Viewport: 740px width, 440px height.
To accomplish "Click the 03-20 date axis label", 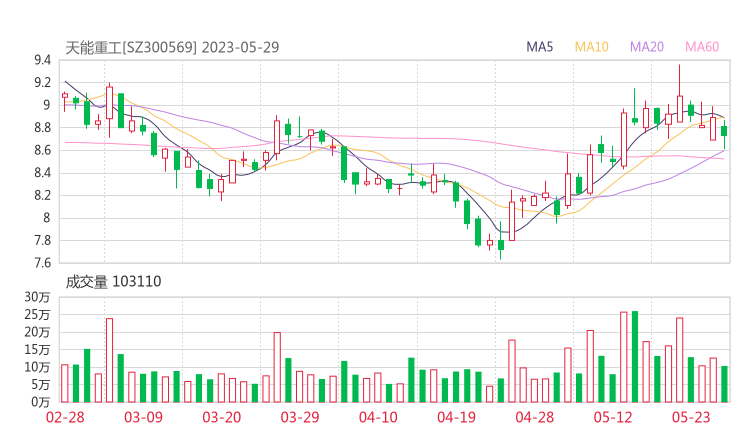I will click(x=222, y=417).
